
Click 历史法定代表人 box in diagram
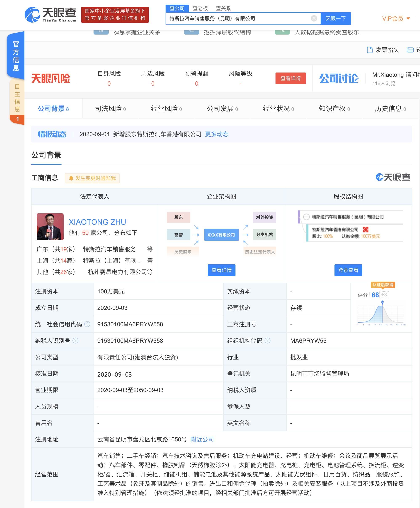(260, 252)
